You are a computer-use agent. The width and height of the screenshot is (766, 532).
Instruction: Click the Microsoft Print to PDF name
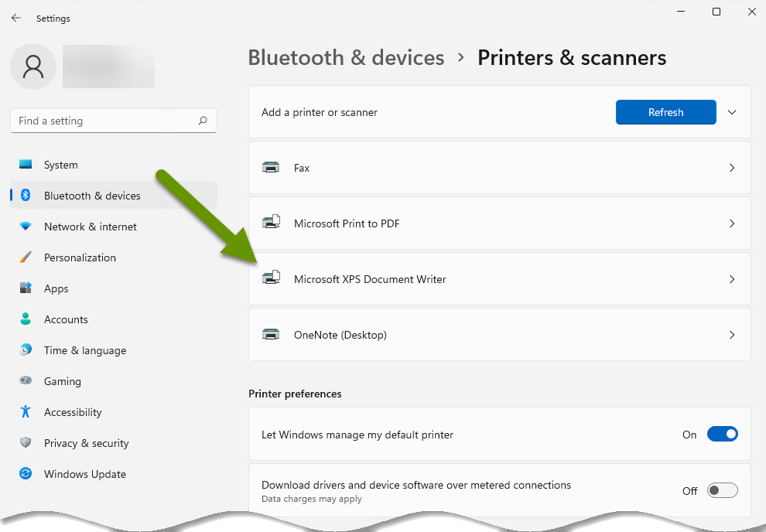347,223
